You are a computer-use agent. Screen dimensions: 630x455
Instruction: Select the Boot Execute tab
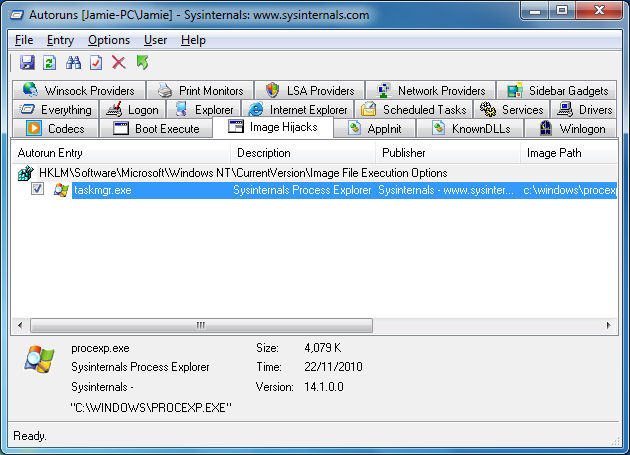156,129
